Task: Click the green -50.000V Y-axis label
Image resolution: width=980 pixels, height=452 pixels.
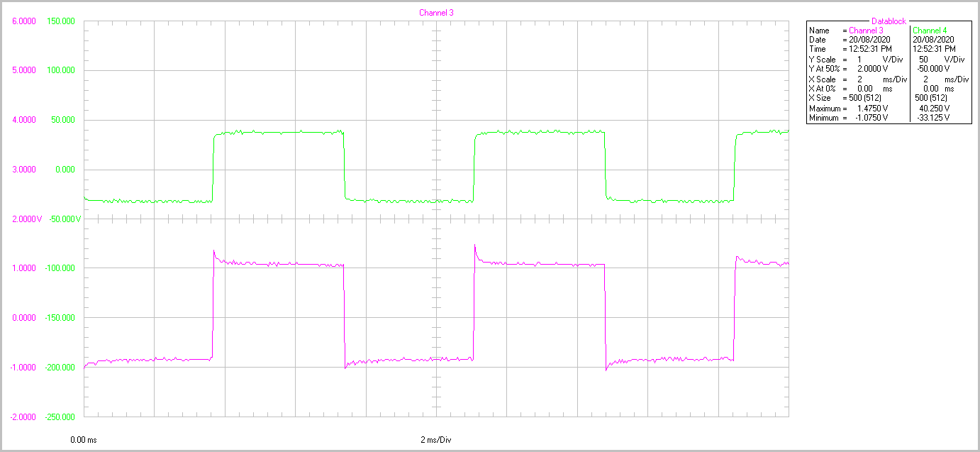Action: (x=65, y=219)
